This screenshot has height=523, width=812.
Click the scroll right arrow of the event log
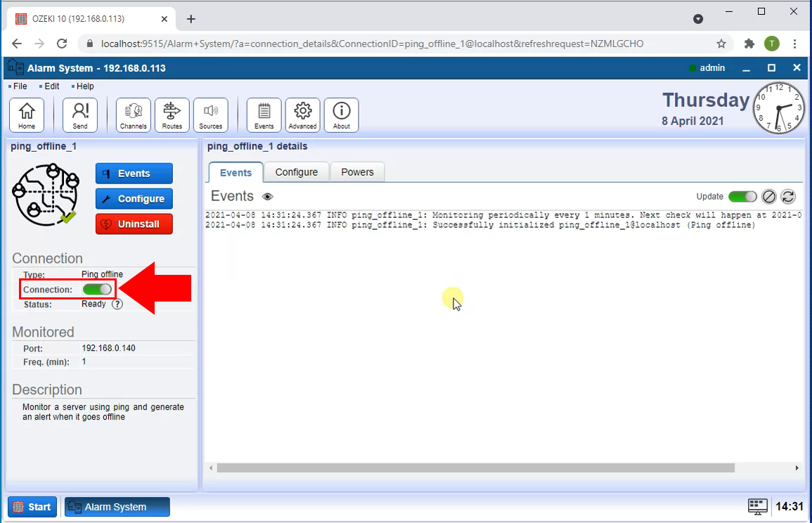(797, 467)
